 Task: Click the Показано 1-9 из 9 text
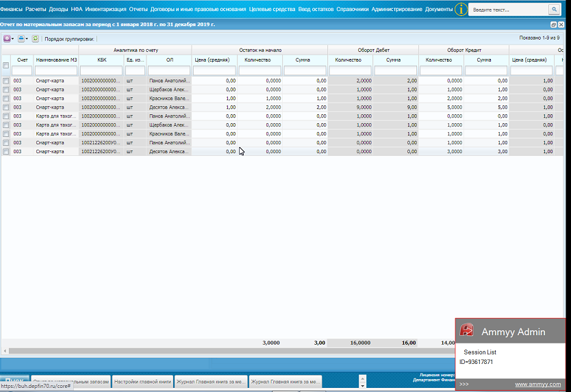pyautogui.click(x=540, y=38)
